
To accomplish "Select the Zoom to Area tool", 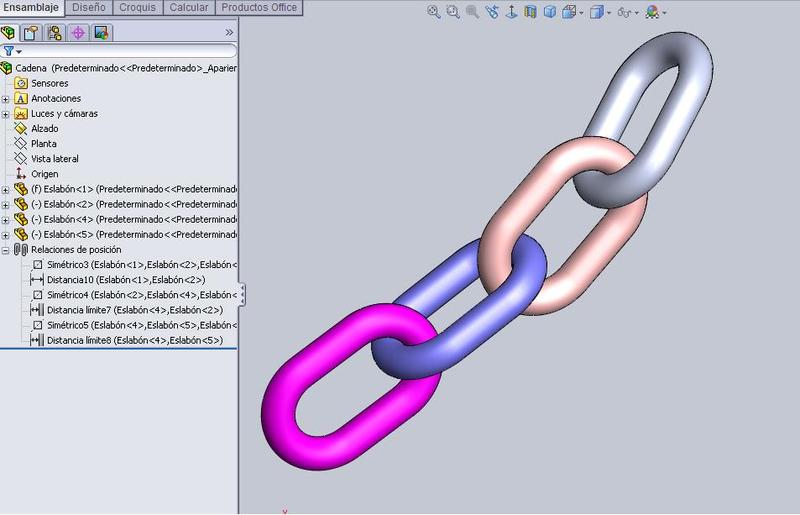I will (453, 12).
